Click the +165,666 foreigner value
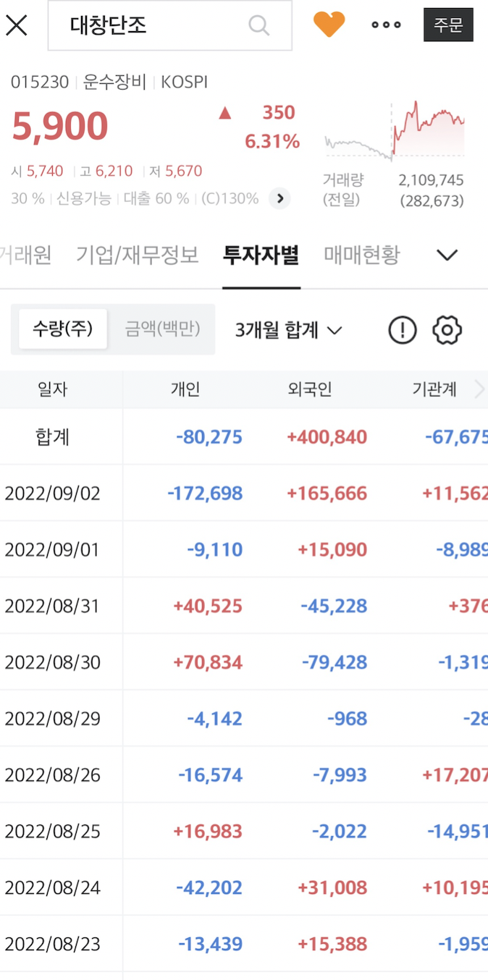 click(327, 494)
